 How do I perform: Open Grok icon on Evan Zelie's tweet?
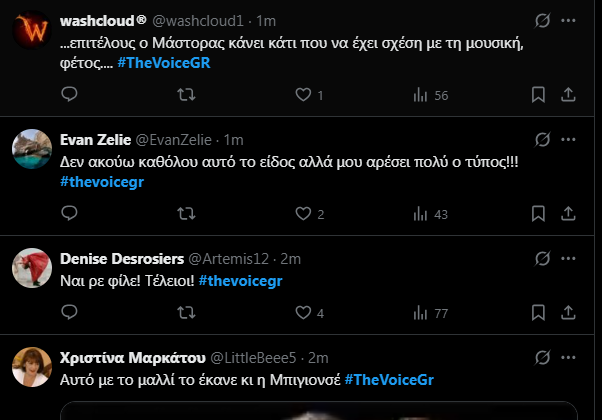pos(541,138)
